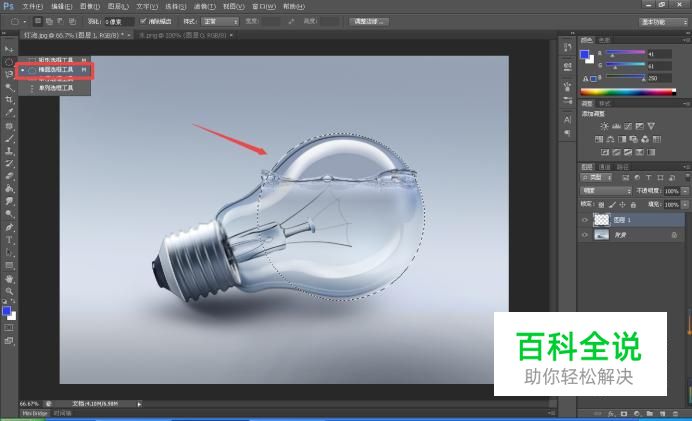The width and height of the screenshot is (692, 421).
Task: Choose Subtract from selection mode
Action: (x=60, y=21)
